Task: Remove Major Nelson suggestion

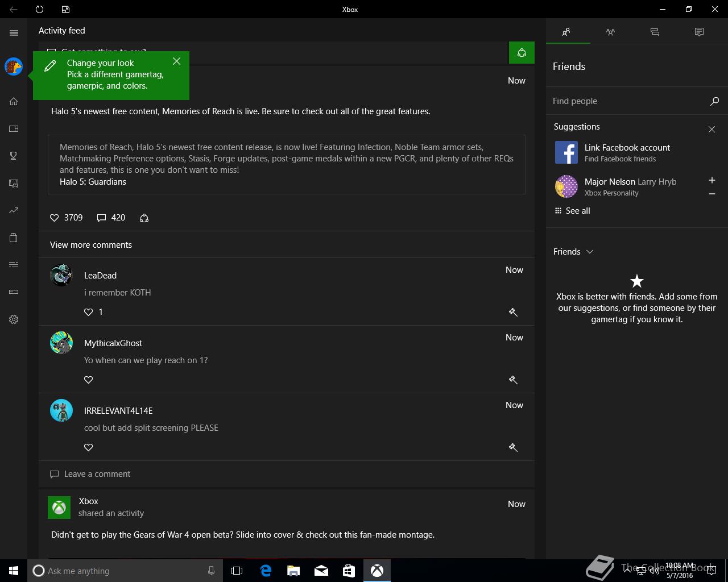Action: (x=712, y=194)
